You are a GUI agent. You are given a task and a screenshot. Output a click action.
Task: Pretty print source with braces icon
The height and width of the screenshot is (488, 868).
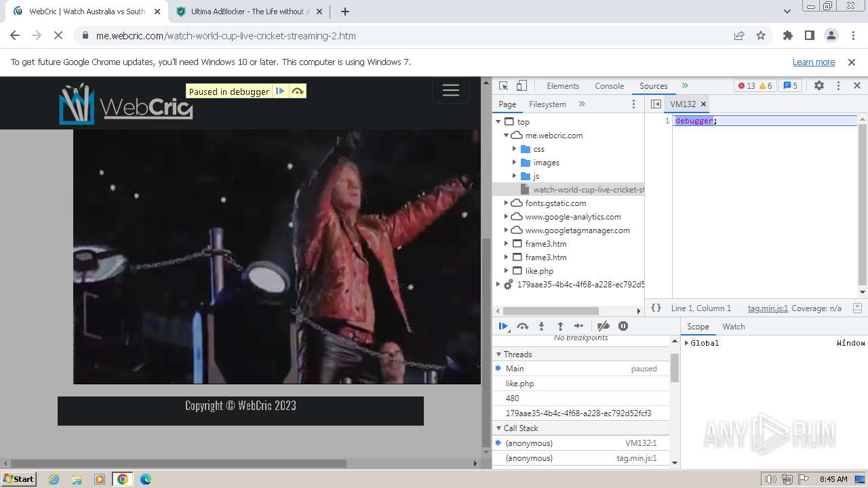point(656,308)
